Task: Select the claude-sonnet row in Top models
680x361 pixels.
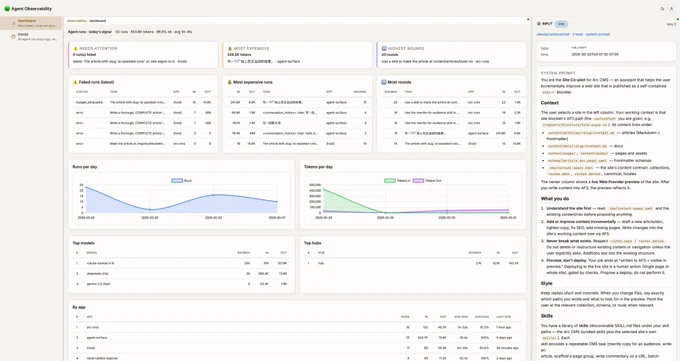Action: (x=181, y=263)
